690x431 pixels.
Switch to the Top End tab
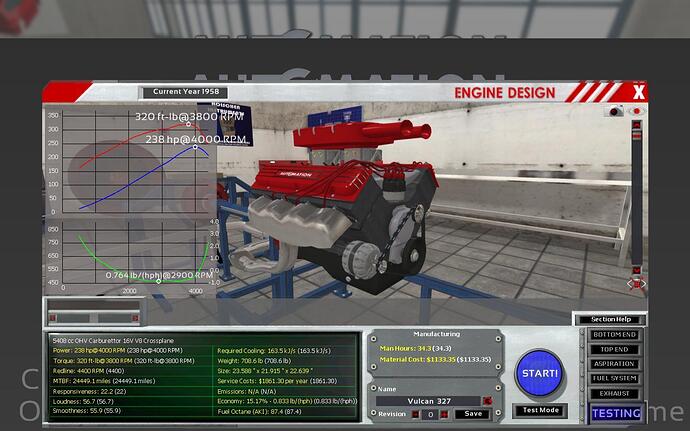614,349
